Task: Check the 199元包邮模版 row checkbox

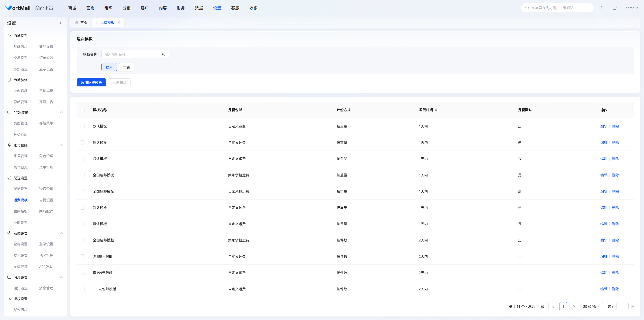Action: [x=83, y=289]
